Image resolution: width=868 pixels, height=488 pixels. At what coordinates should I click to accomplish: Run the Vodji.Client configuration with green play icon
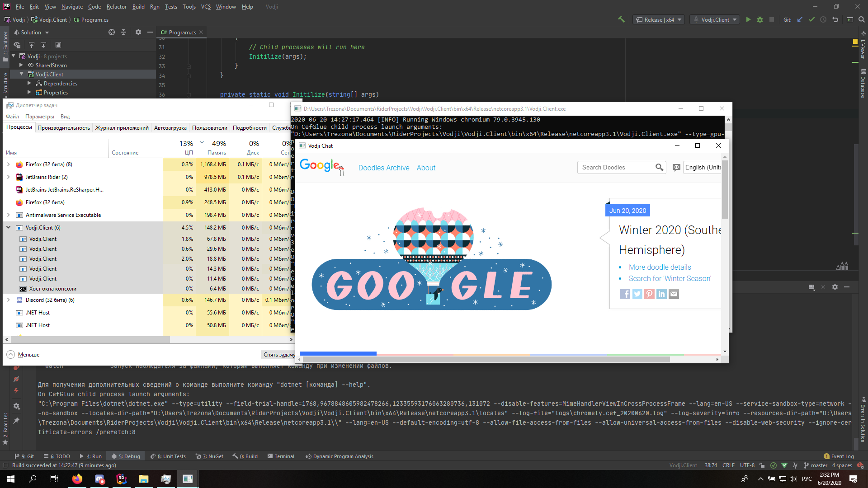(748, 19)
